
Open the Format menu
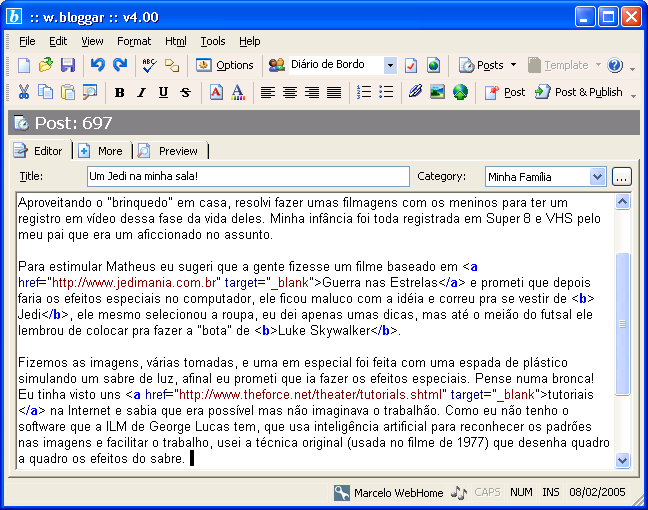134,41
